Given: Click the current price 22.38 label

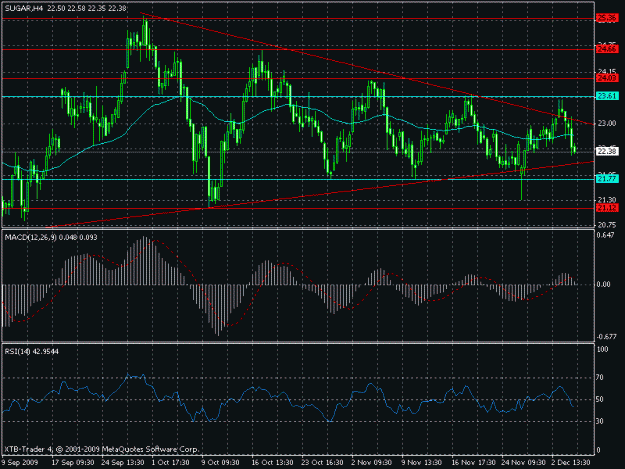Looking at the screenshot, I should pyautogui.click(x=607, y=151).
